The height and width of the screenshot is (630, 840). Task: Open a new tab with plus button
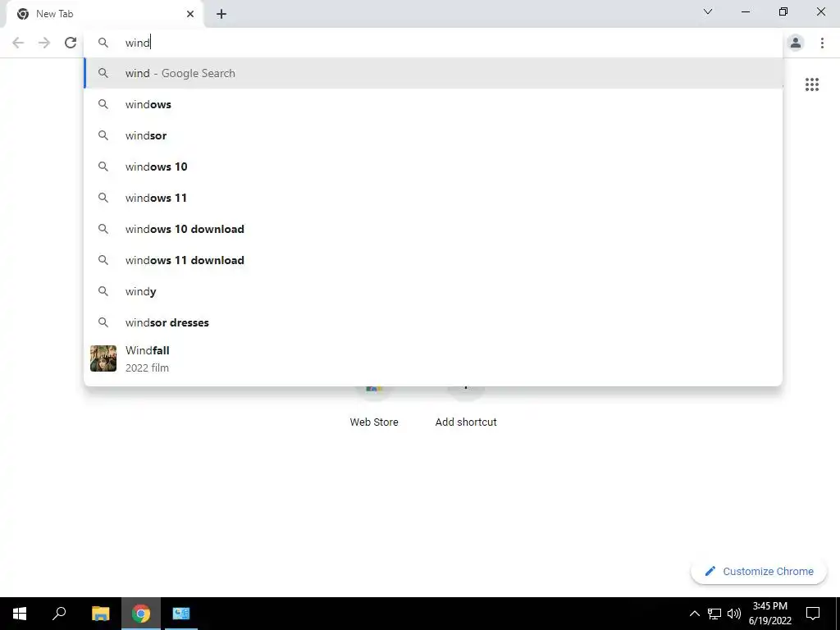coord(221,14)
